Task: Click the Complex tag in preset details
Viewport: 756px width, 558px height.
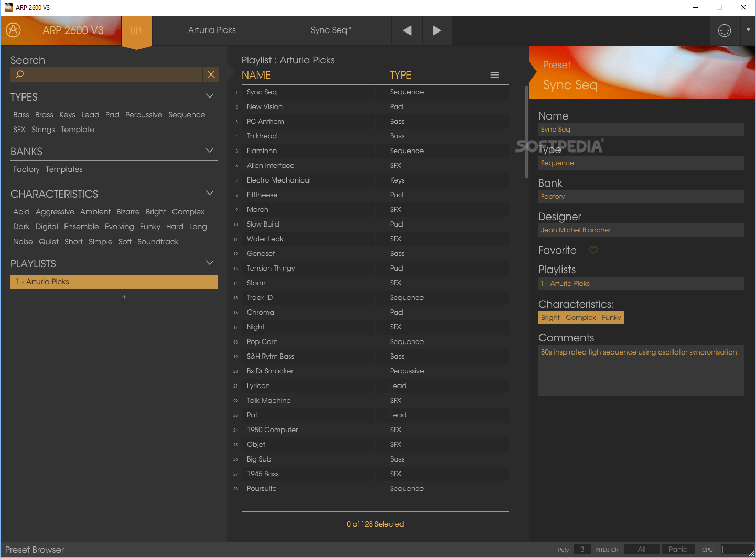Action: click(x=581, y=318)
